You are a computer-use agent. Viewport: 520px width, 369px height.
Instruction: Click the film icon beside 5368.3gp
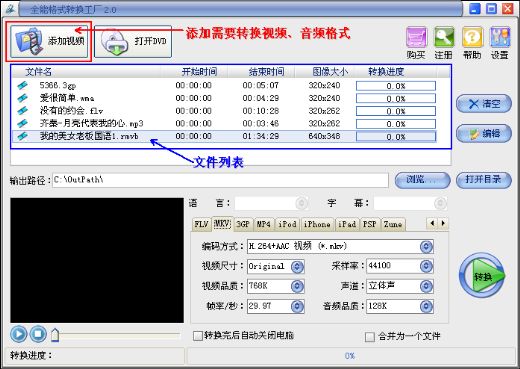pos(22,86)
